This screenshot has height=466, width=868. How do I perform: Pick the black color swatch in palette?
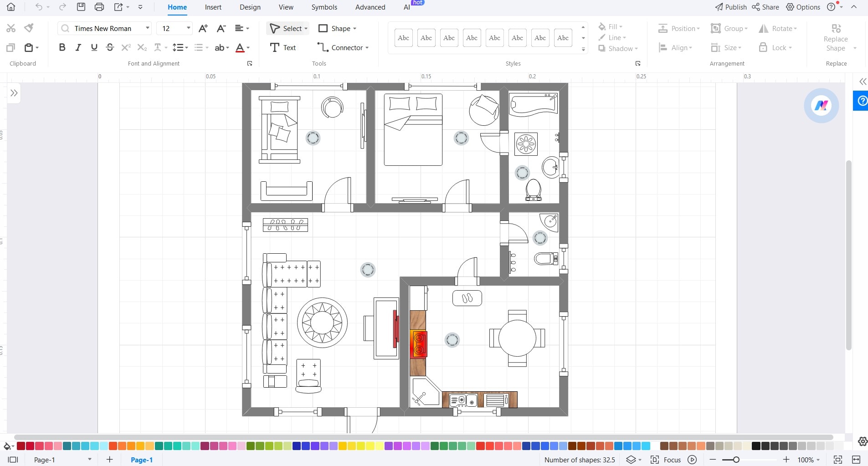[756, 446]
